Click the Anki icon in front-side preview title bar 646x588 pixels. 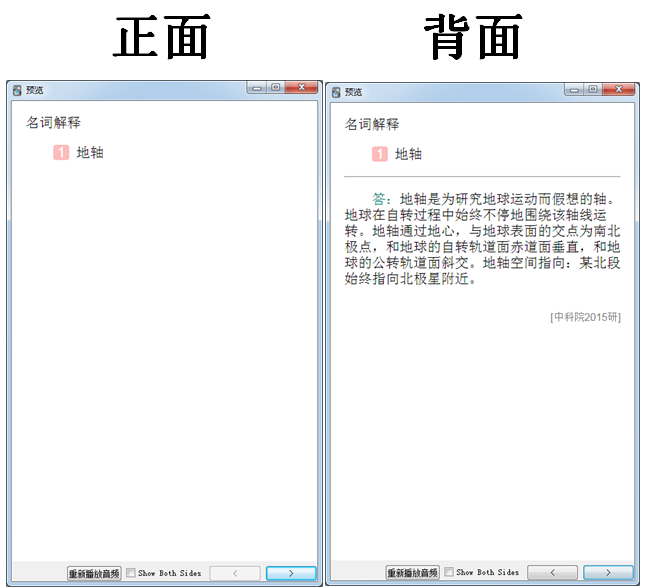(x=17, y=90)
